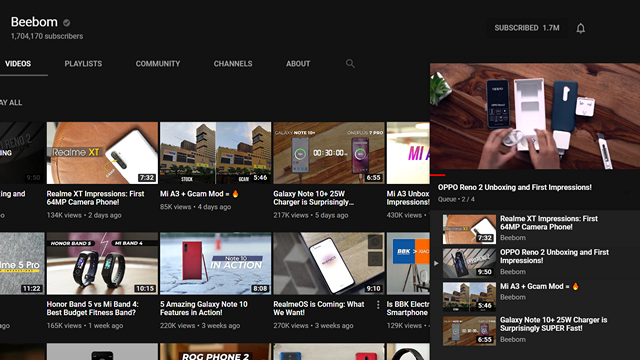This screenshot has height=360, width=640.
Task: Open the ROG PHONE 2 video thumbnail
Action: 216,352
